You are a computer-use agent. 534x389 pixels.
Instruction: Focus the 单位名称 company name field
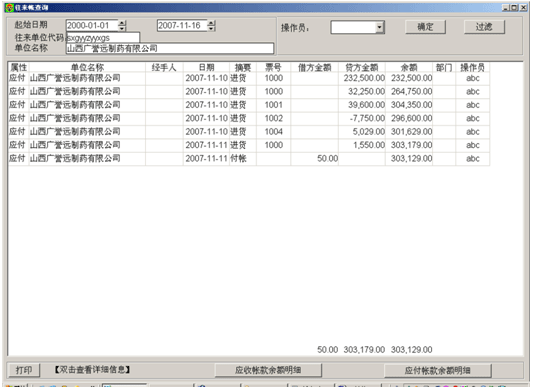point(170,48)
